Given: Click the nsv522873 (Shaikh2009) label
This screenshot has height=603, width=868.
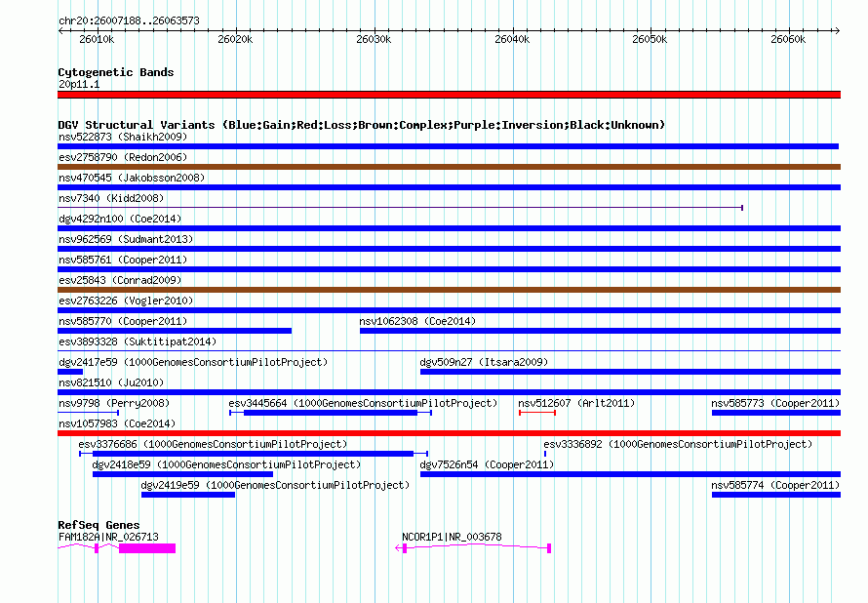Looking at the screenshot, I should pyautogui.click(x=123, y=137).
